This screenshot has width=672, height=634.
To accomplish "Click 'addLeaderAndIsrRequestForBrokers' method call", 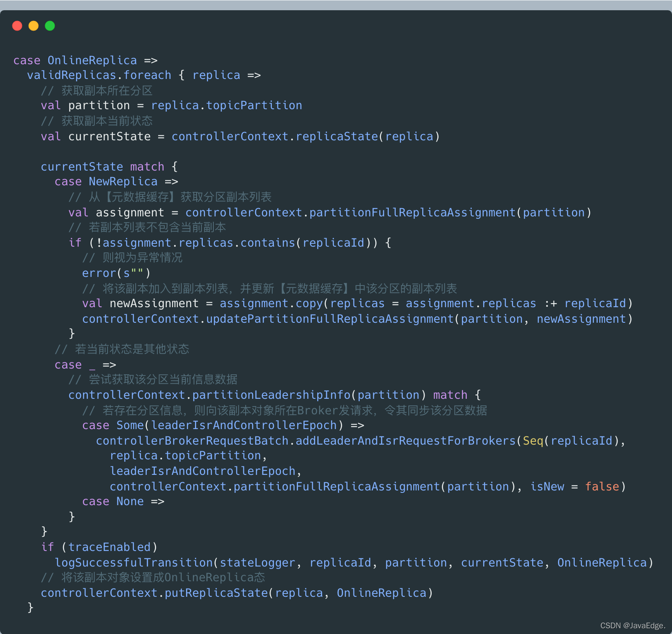I will click(x=405, y=441).
